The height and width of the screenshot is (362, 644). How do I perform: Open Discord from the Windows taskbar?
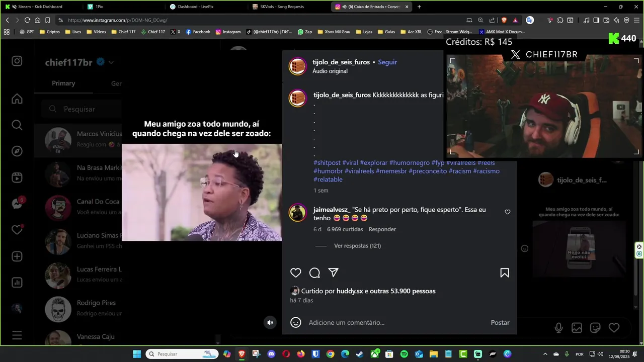272,354
